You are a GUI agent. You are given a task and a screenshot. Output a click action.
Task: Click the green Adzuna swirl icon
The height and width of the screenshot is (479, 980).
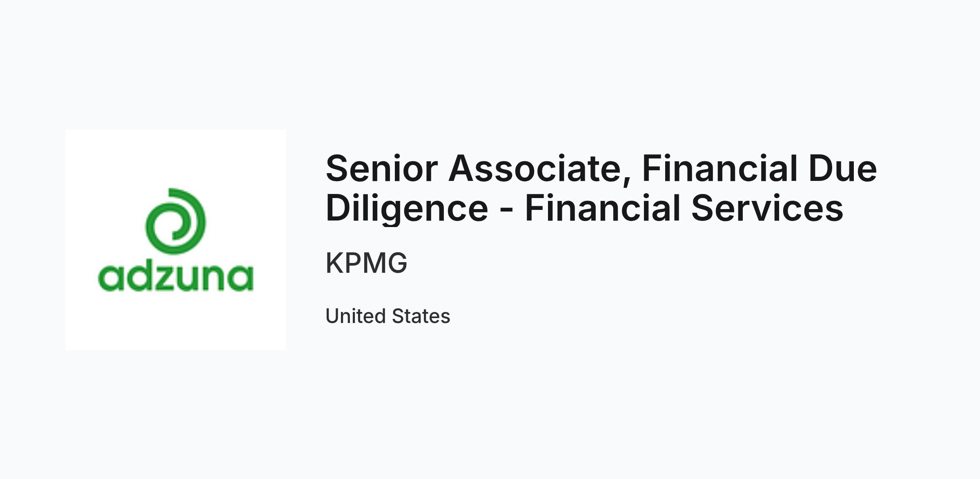(x=176, y=221)
